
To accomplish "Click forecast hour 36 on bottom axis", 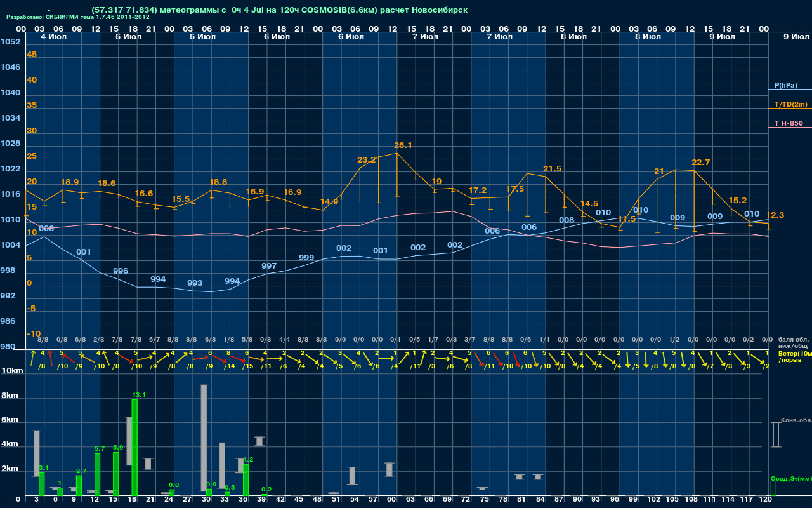I will coord(245,500).
